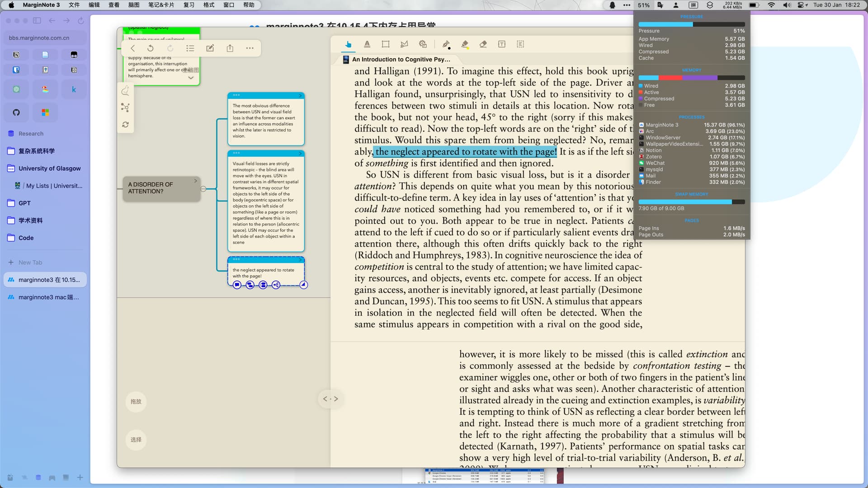The image size is (868, 488).
Task: Open the GPT folder in sidebar
Action: [45, 203]
